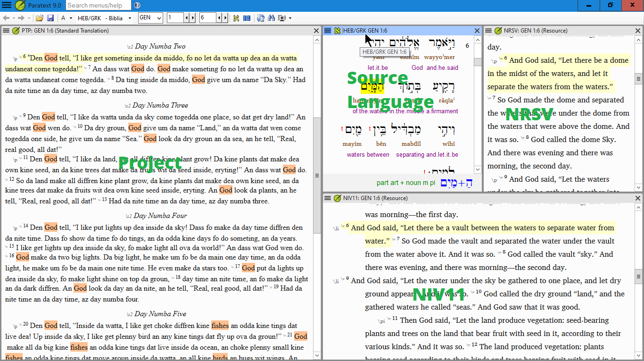Go to previous verse arrow
Screen dimensions: 644x361
(x=219, y=18)
